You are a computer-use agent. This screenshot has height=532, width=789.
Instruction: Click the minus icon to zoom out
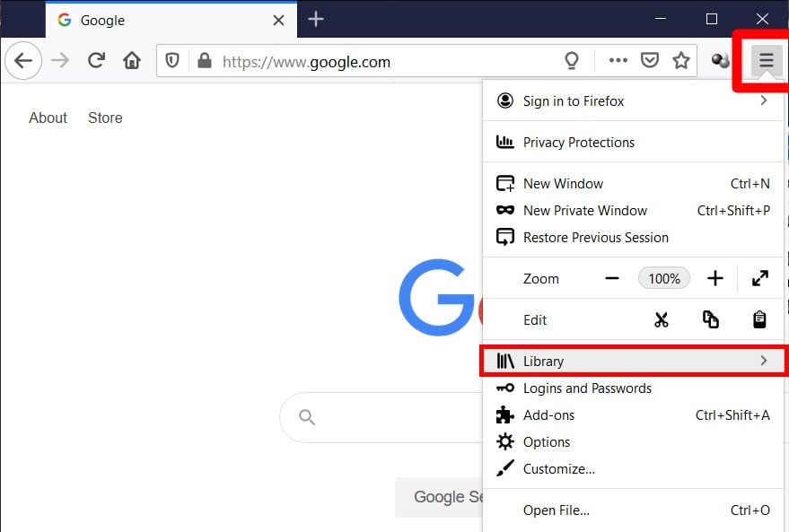point(611,278)
